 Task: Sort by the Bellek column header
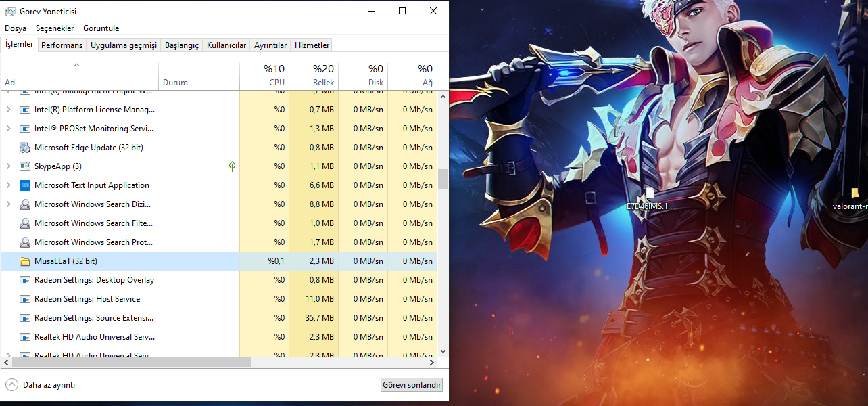click(x=314, y=76)
